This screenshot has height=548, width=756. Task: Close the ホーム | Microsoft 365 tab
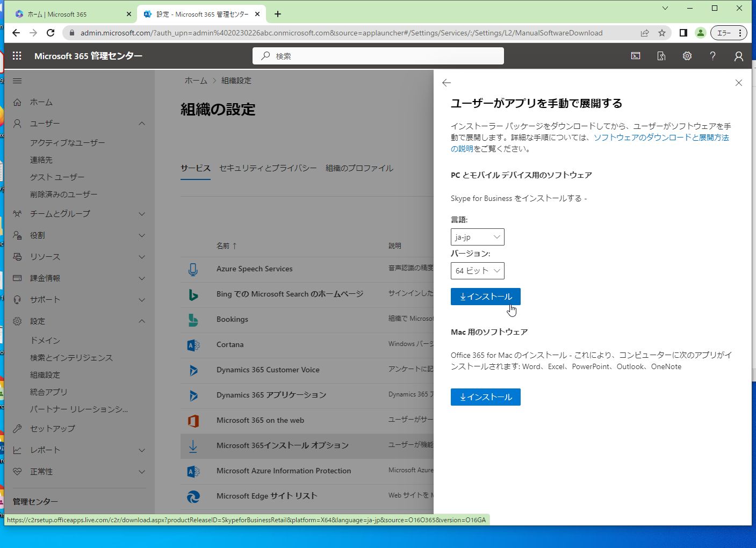(x=129, y=14)
